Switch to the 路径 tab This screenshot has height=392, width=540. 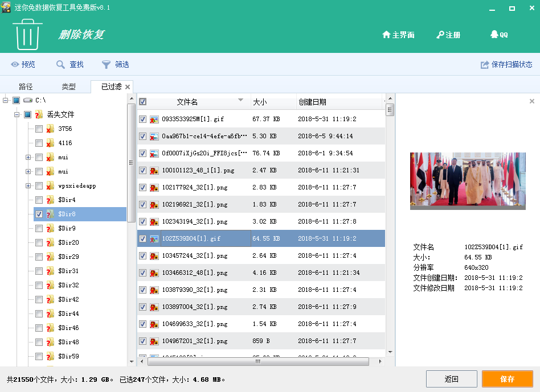pyautogui.click(x=26, y=86)
